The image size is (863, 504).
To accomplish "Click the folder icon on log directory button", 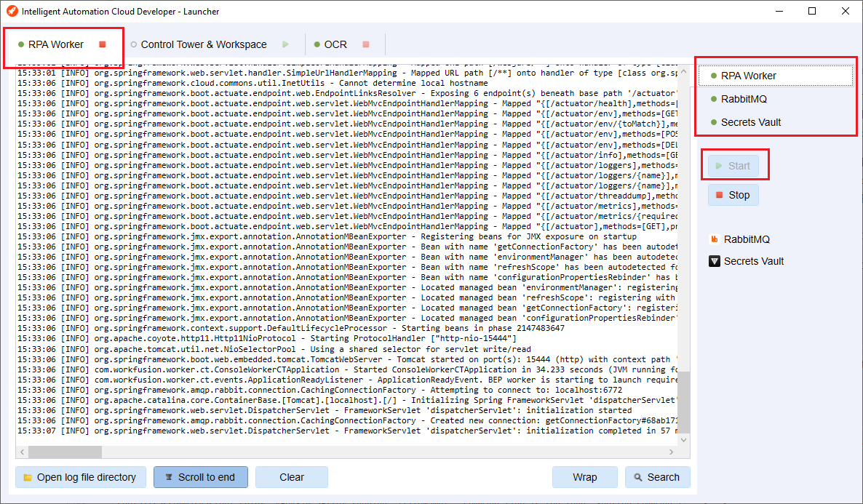I will point(28,478).
